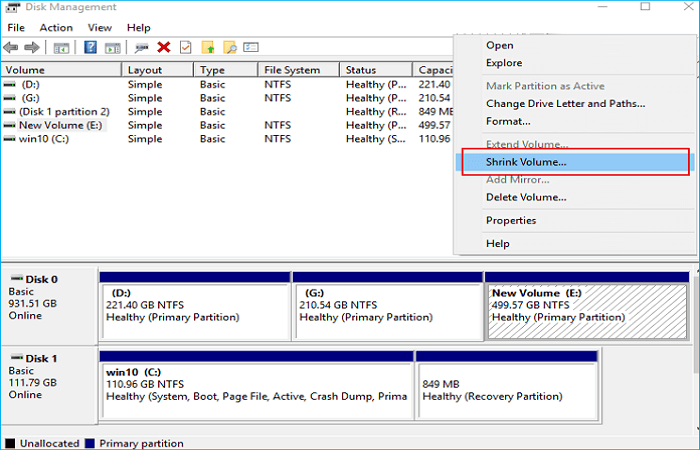Open the View menu
The image size is (700, 450).
[100, 28]
